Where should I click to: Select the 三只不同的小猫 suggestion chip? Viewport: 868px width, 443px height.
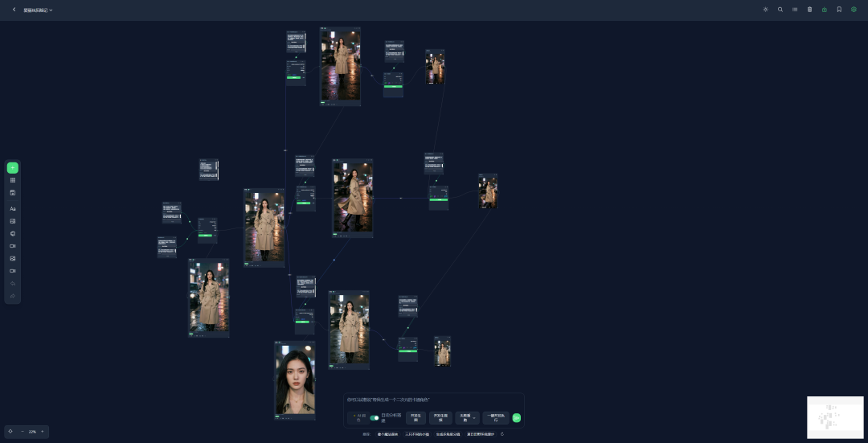tap(417, 434)
